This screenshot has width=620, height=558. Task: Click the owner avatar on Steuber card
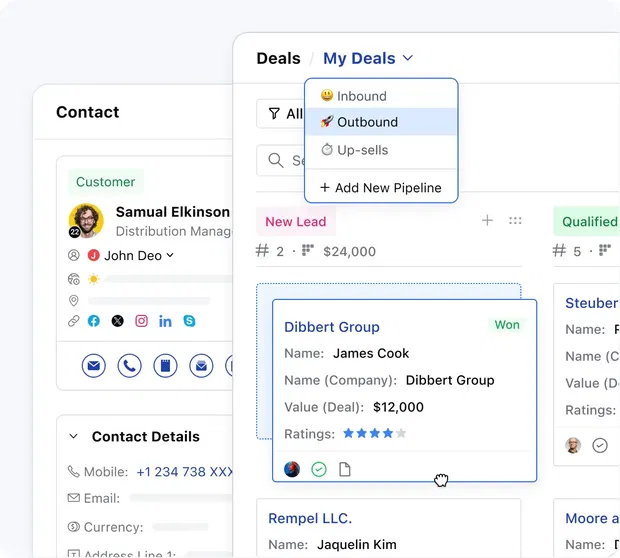(573, 445)
